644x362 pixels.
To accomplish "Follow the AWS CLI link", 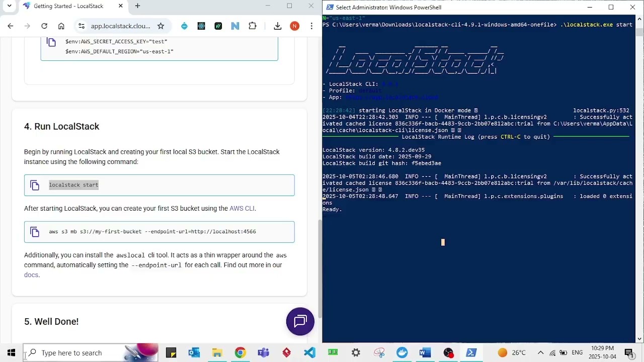I will [x=242, y=209].
